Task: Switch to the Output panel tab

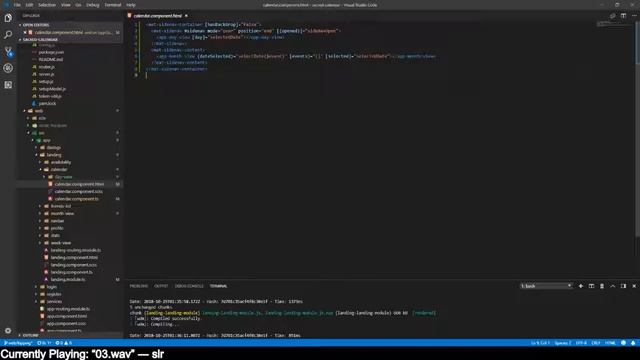Action: pyautogui.click(x=161, y=286)
